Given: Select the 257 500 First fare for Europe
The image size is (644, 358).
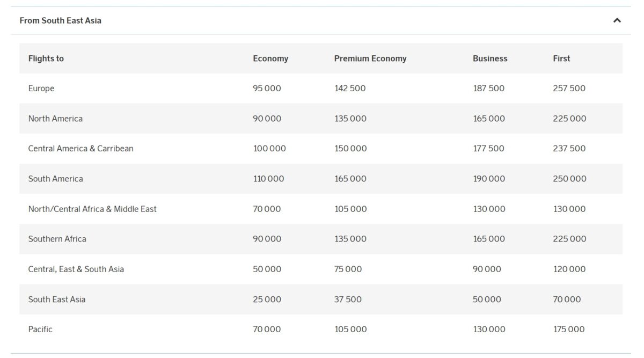Looking at the screenshot, I should (x=569, y=88).
